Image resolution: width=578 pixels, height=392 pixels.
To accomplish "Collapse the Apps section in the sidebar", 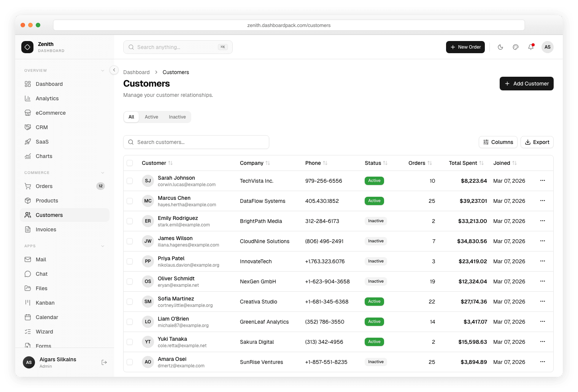I will coord(103,246).
